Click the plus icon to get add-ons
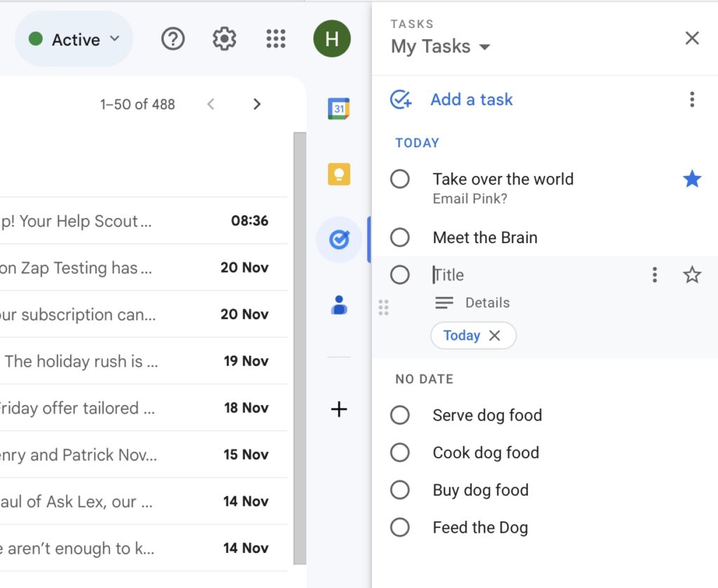Screen dimensions: 718x588 pos(339,409)
